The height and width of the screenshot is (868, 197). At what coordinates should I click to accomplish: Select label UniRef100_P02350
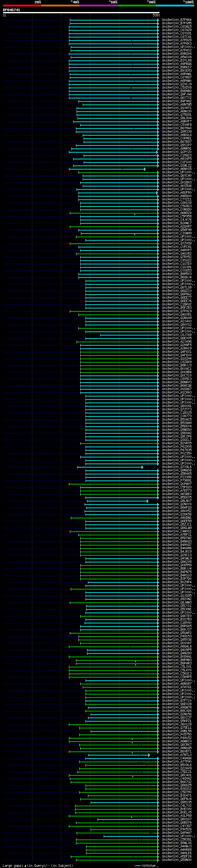176,454
